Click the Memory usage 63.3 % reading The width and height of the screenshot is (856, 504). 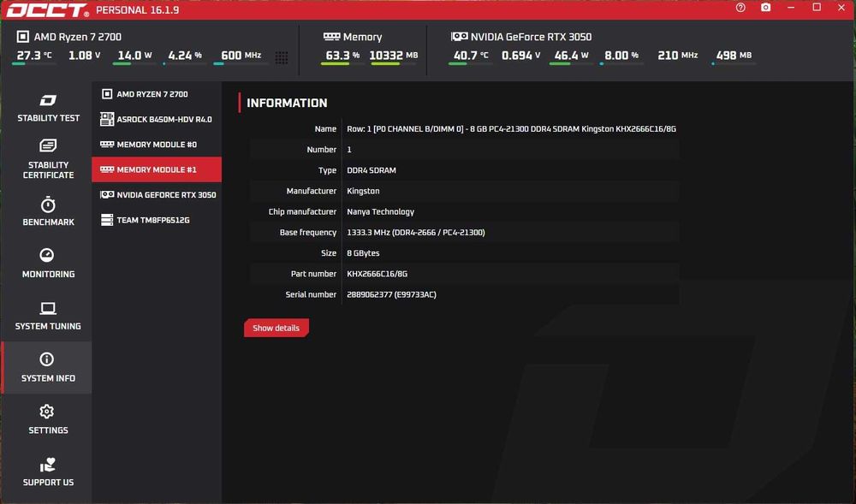tap(342, 55)
